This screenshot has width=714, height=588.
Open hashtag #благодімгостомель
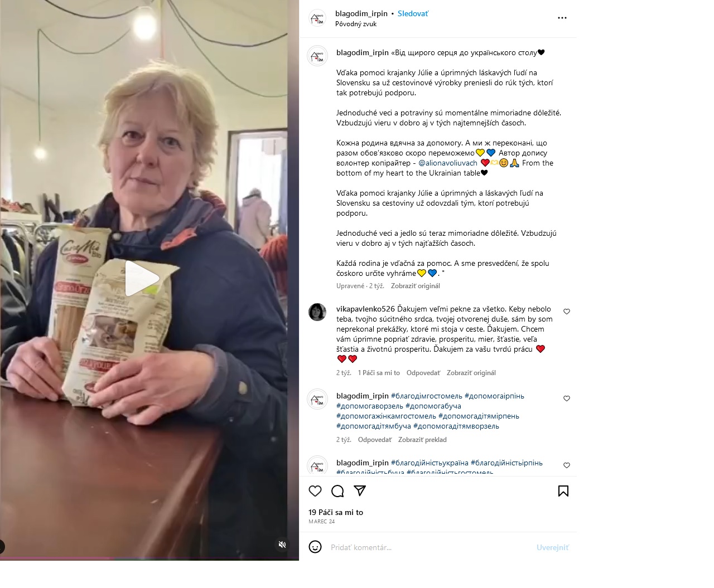(x=427, y=396)
